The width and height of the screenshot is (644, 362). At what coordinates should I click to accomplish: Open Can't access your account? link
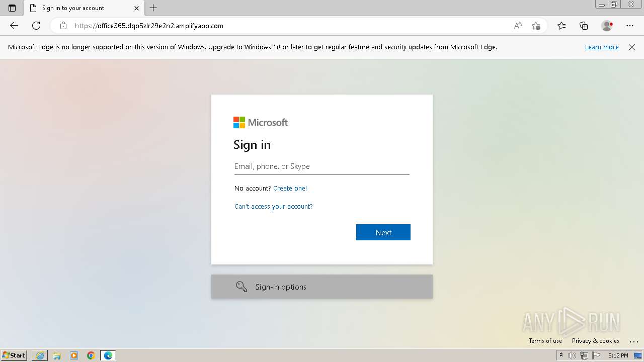click(x=273, y=206)
